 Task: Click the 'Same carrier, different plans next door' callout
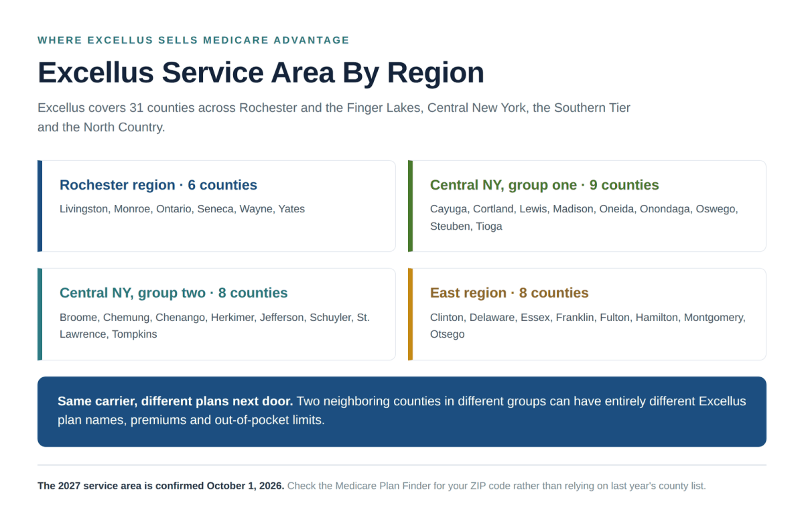click(x=402, y=411)
